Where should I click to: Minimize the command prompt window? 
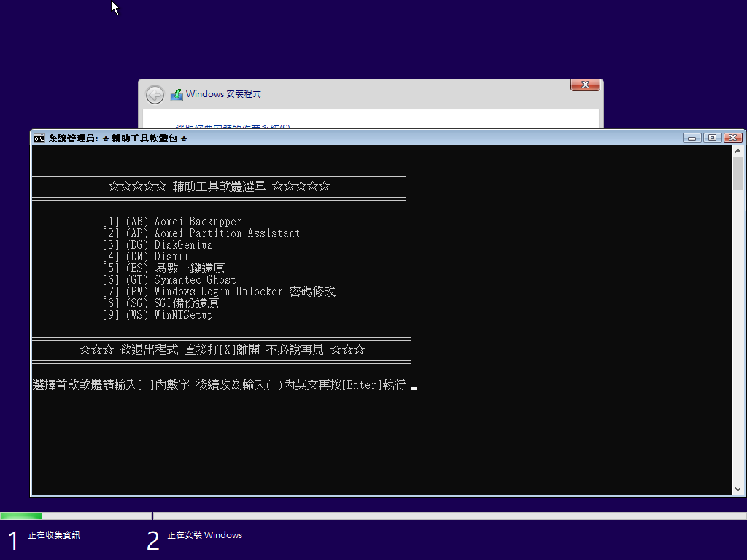pyautogui.click(x=692, y=138)
